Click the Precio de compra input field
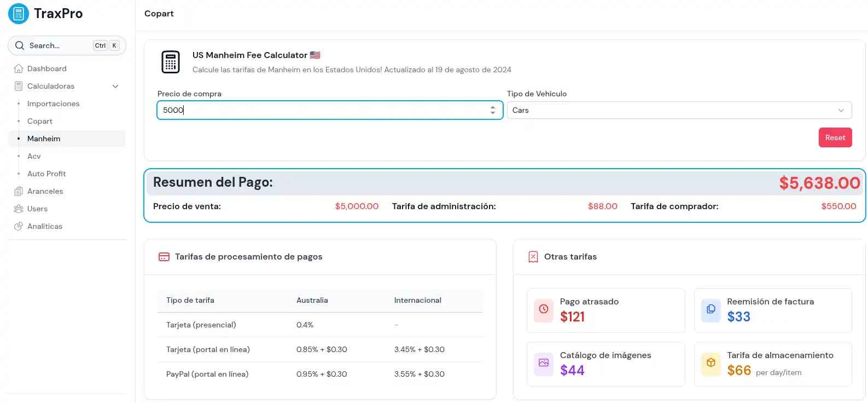The image size is (868, 403). click(x=330, y=110)
